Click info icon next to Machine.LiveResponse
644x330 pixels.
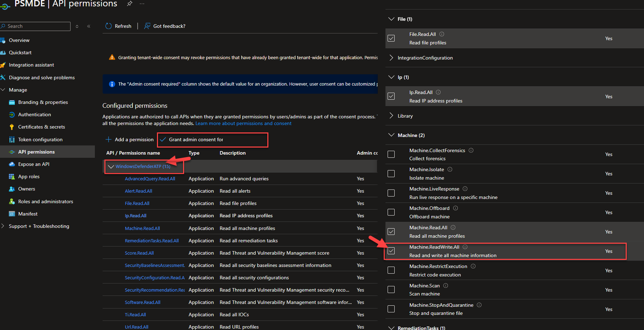(x=465, y=189)
